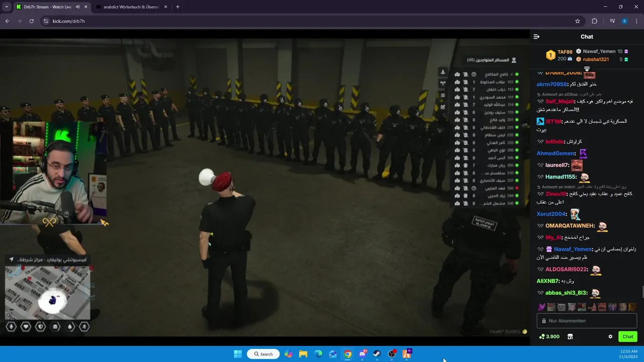Screen dimensions: 644x362
Task: Click username iST1M in chat
Action: [553, 122]
